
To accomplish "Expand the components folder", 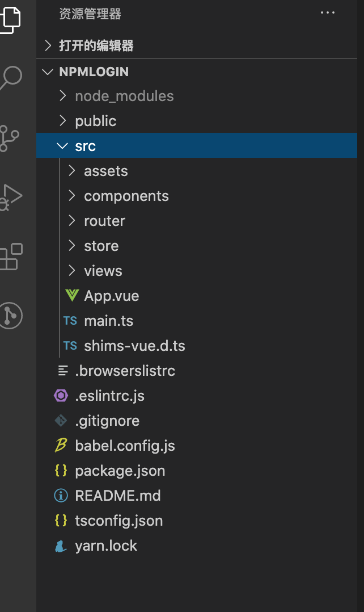I will point(126,196).
